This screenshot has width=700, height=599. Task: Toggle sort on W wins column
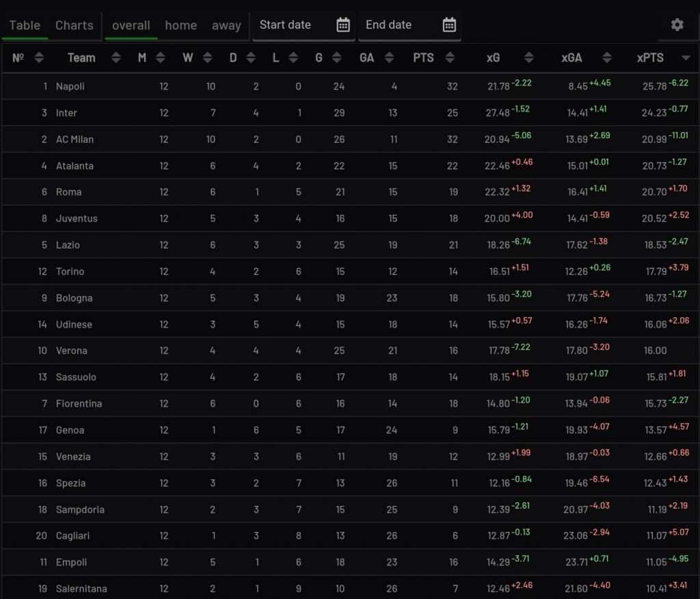pyautogui.click(x=207, y=58)
